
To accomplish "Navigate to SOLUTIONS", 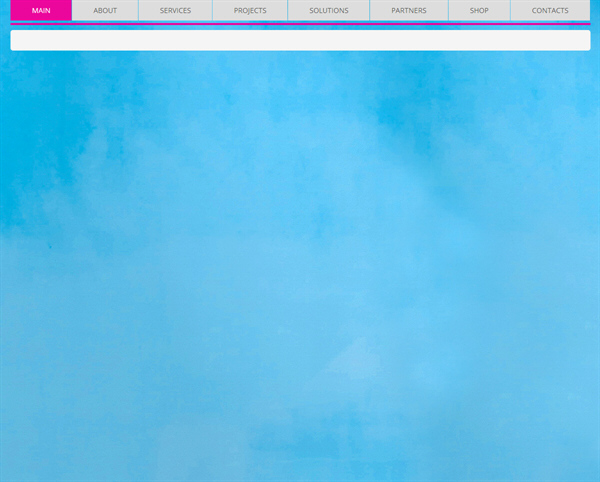I will coord(329,10).
